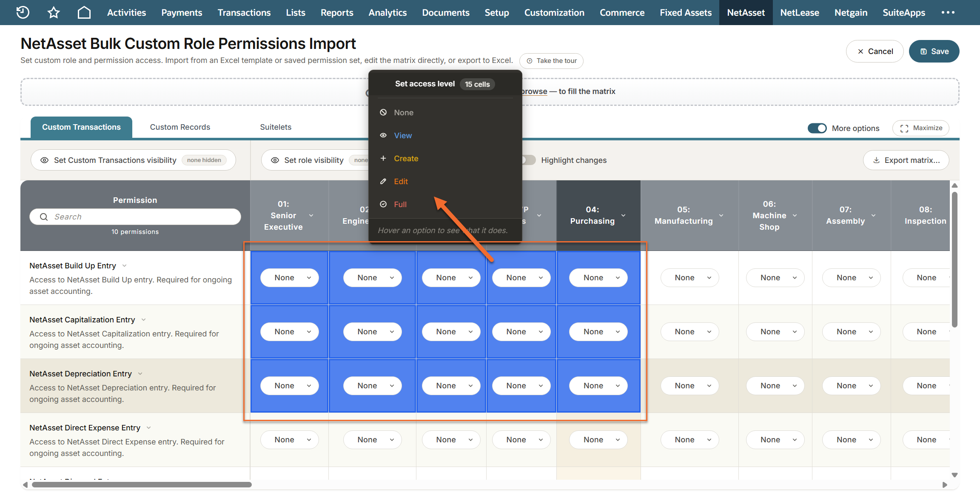Toggle the Highlight changes switch
Image resolution: width=980 pixels, height=504 pixels.
[x=529, y=160]
